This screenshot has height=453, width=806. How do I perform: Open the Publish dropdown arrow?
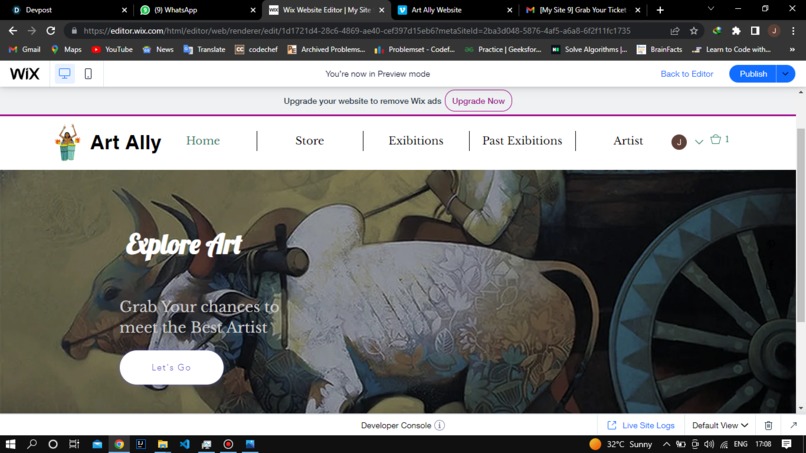tap(785, 74)
